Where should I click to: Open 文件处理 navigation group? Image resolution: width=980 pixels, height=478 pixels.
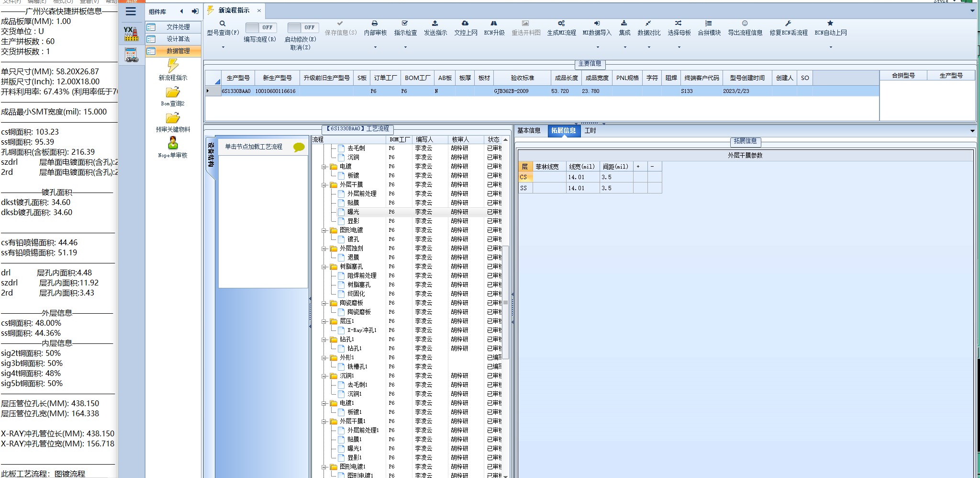[x=173, y=27]
